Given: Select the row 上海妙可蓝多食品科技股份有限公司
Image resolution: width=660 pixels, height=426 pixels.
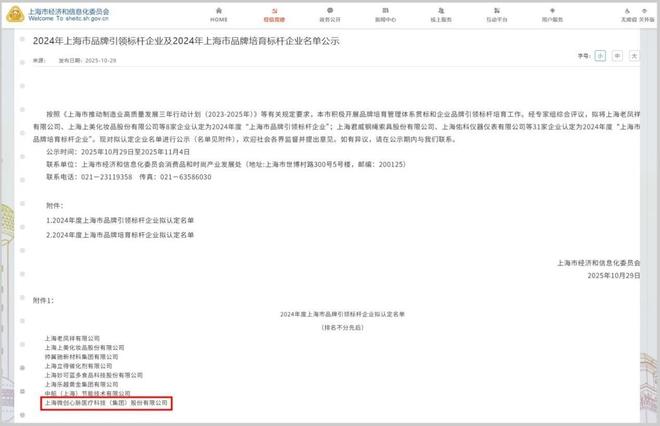Looking at the screenshot, I should 94,375.
